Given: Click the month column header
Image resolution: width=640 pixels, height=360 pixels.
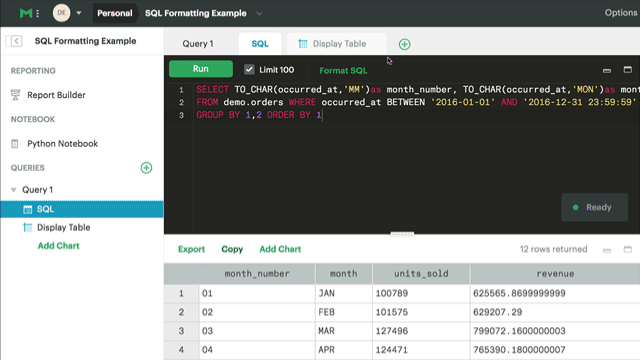Looking at the screenshot, I should (343, 273).
